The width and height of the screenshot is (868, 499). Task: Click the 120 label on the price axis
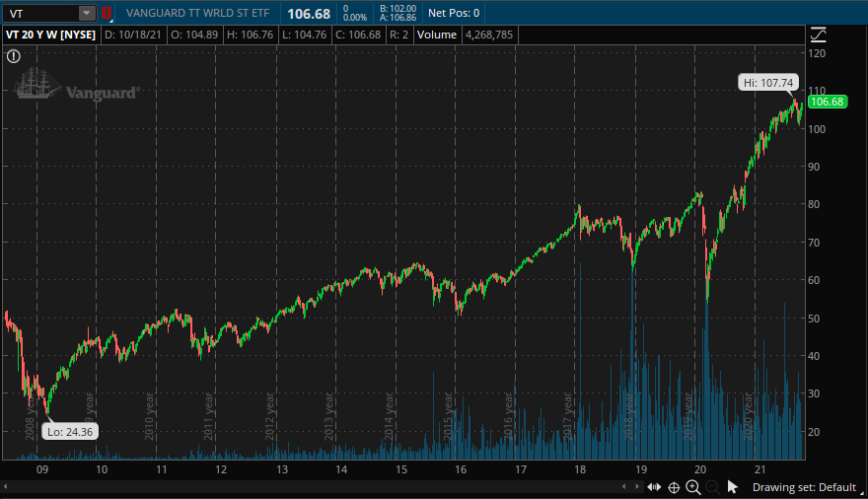[x=817, y=53]
